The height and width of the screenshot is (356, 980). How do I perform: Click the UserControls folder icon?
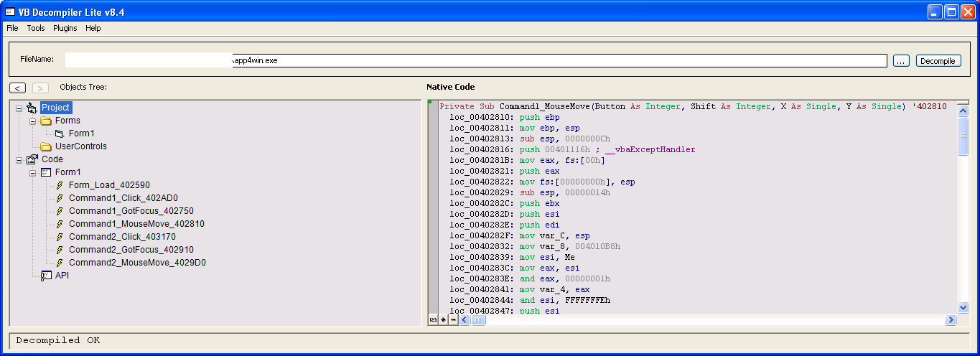pyautogui.click(x=46, y=146)
